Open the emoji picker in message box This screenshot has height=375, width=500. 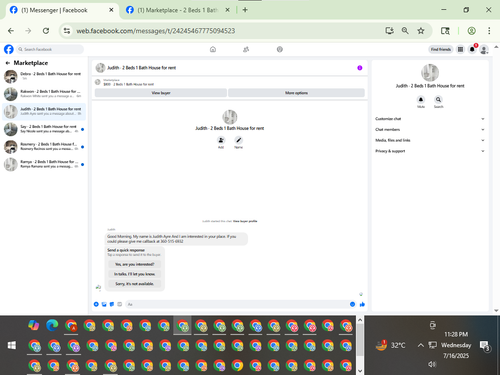click(x=352, y=304)
